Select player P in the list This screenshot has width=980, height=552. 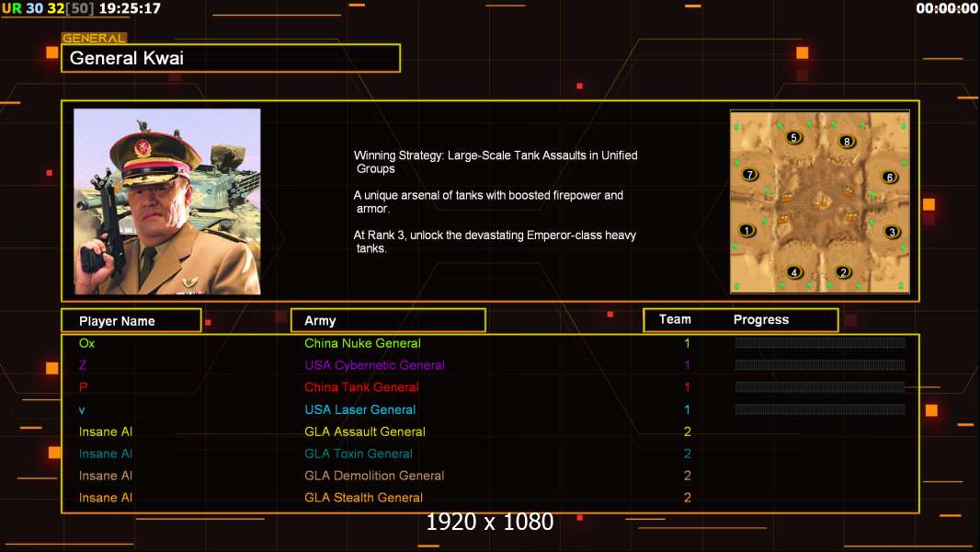83,387
